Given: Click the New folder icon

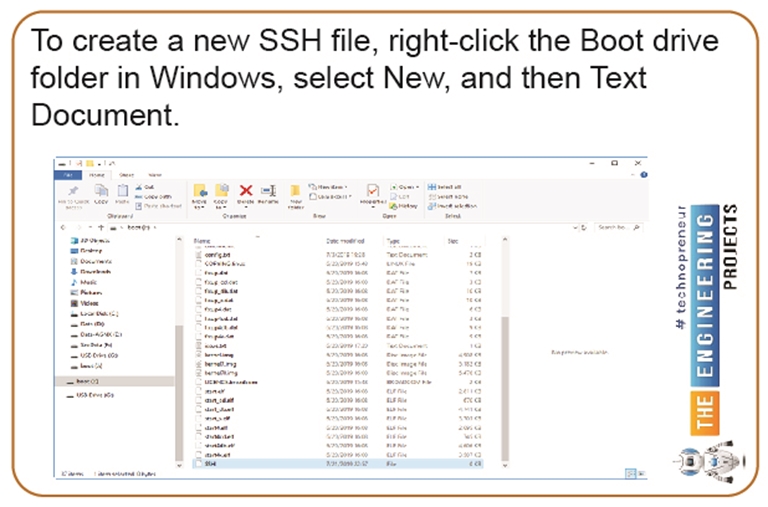Looking at the screenshot, I should [296, 193].
